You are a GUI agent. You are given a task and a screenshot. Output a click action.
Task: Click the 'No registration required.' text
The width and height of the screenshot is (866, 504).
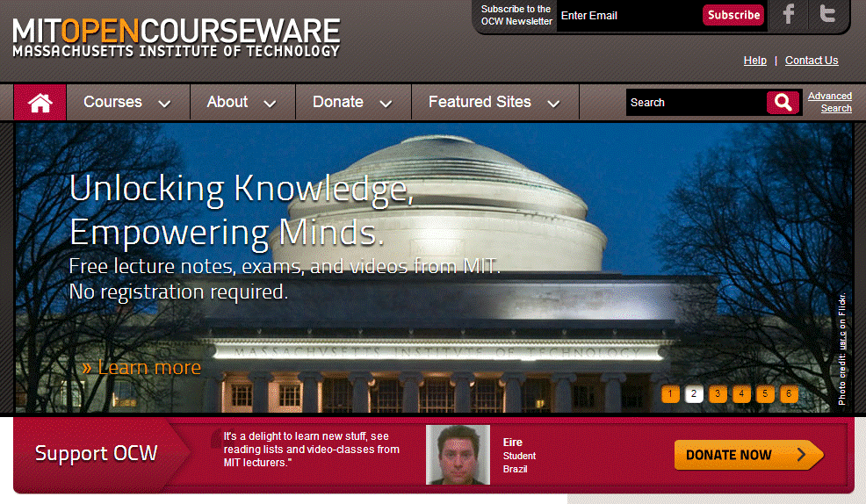point(178,292)
